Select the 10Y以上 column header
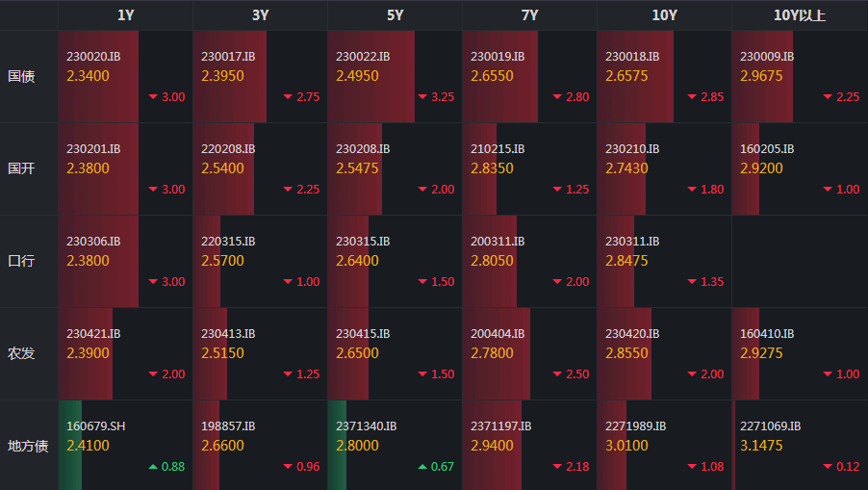This screenshot has width=868, height=490. (x=800, y=15)
